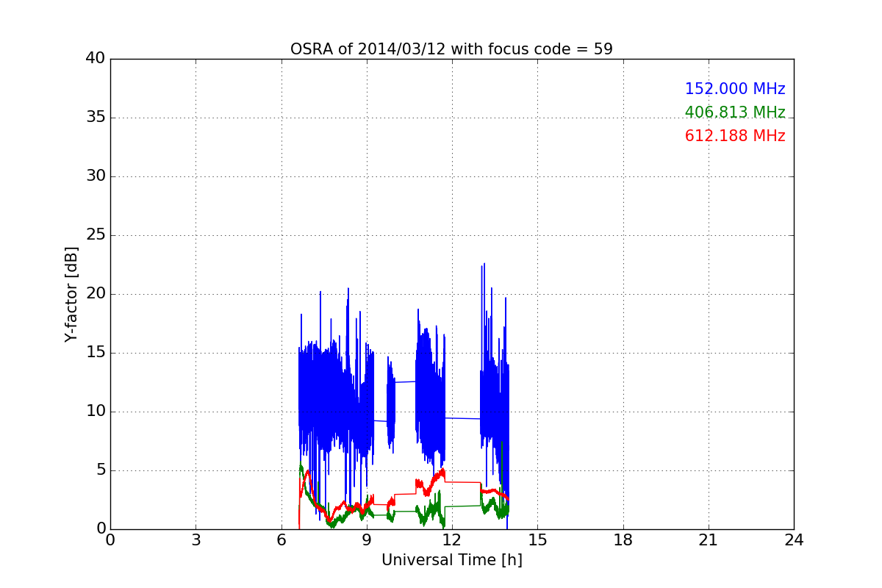Click the x-axis tick label '24'

[x=794, y=540]
